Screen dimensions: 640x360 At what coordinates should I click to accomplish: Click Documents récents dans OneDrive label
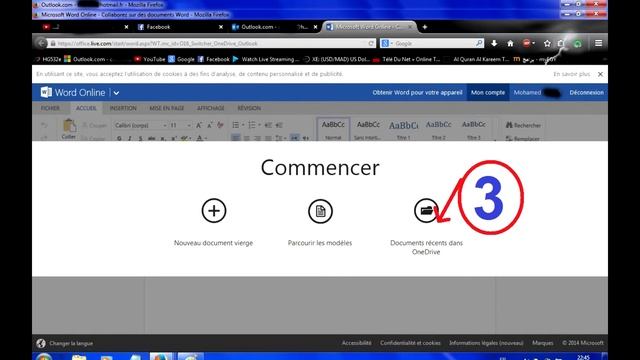point(426,247)
